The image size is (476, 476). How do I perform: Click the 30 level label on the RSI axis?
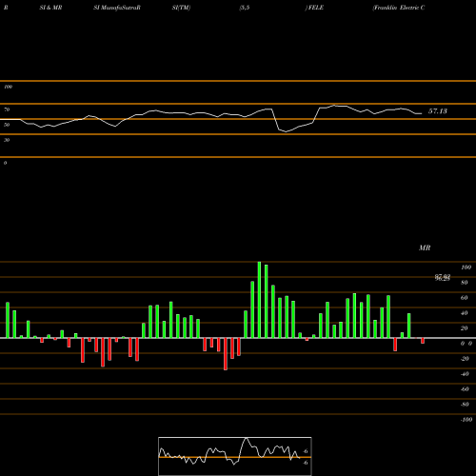click(7, 140)
